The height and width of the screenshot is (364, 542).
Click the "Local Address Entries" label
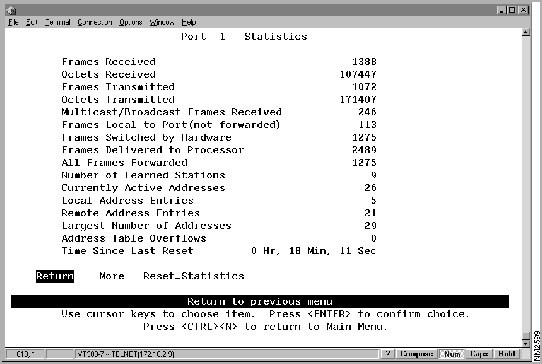(128, 200)
